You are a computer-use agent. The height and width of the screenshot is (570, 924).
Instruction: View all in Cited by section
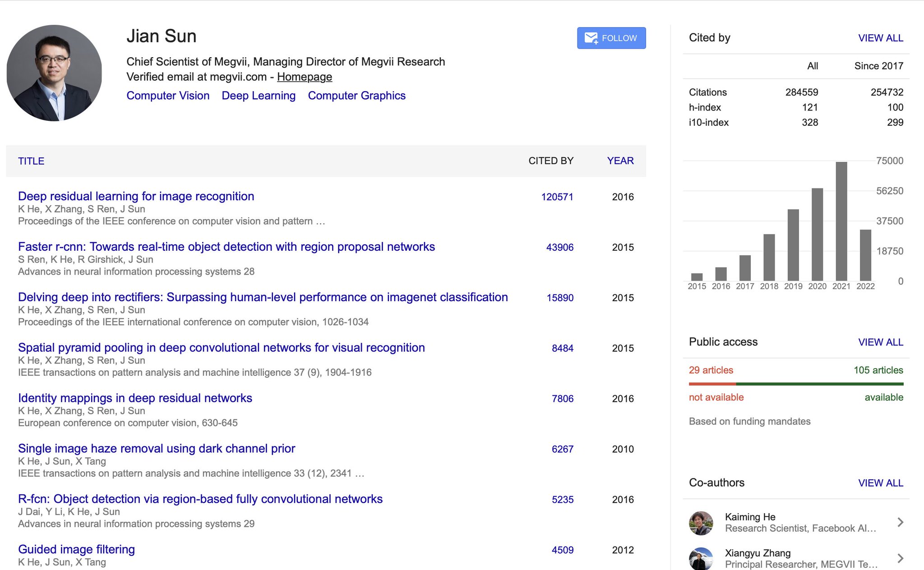880,38
